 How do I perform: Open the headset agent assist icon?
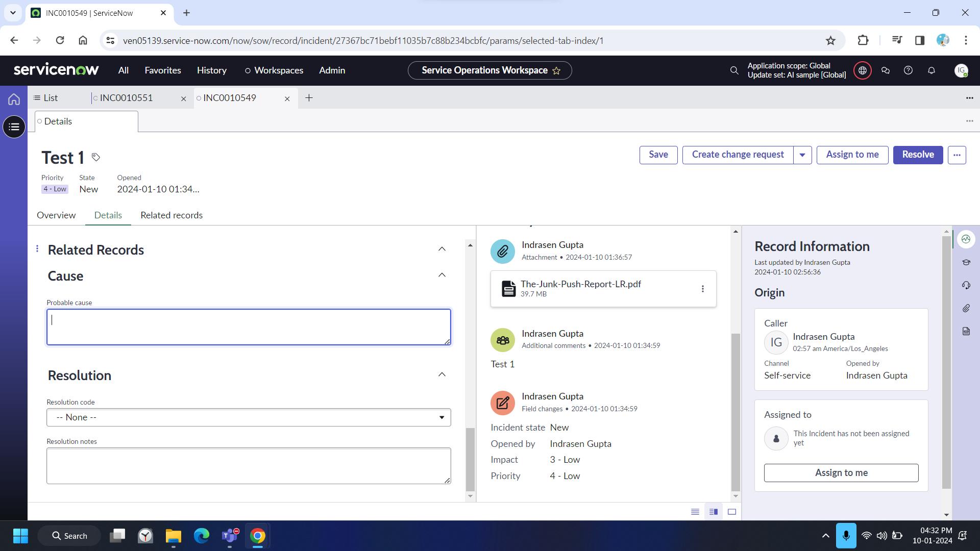pyautogui.click(x=966, y=285)
